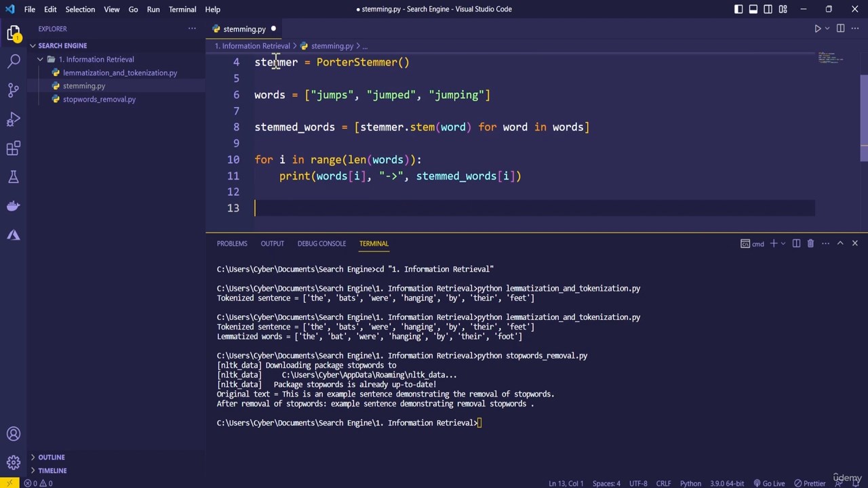Open editor More Actions menu
This screenshot has height=488, width=868.
click(854, 28)
